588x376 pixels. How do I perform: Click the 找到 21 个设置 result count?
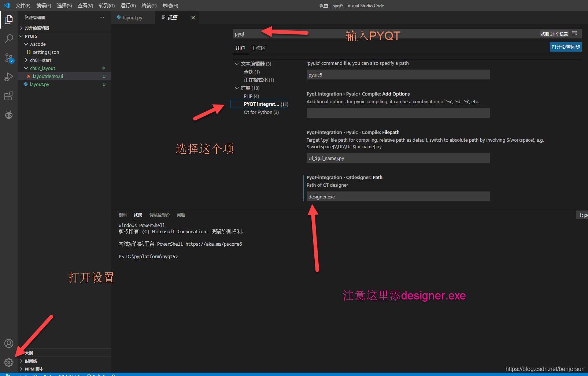click(554, 34)
